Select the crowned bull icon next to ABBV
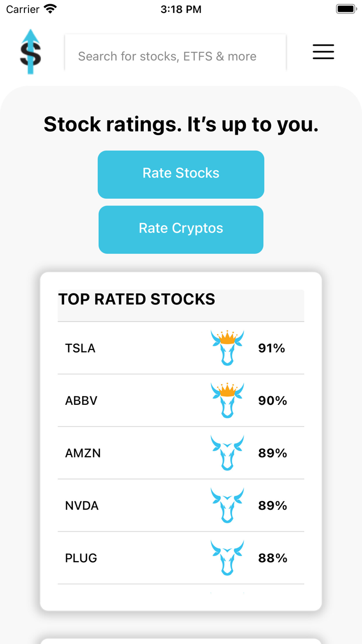 click(x=227, y=400)
